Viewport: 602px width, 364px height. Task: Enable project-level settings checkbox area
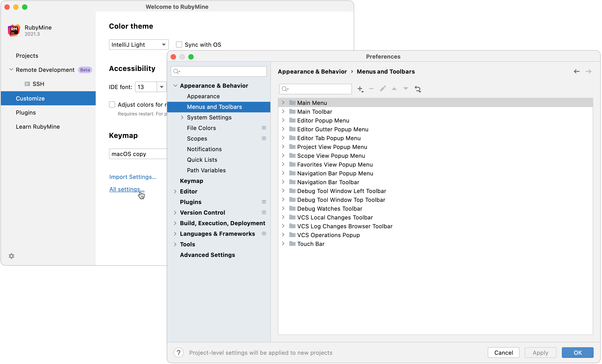click(x=178, y=352)
